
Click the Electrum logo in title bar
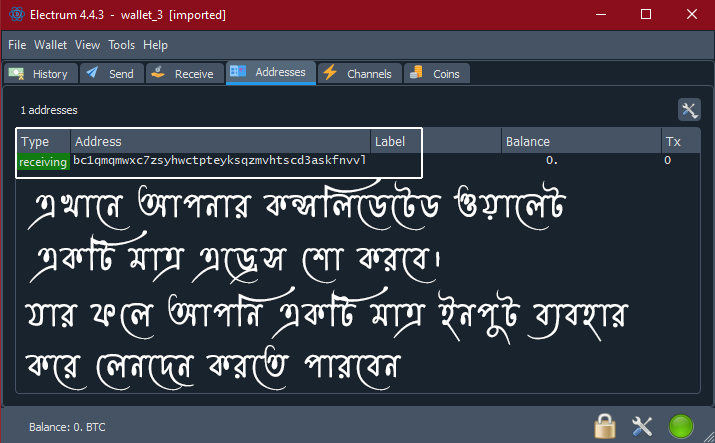(16, 15)
